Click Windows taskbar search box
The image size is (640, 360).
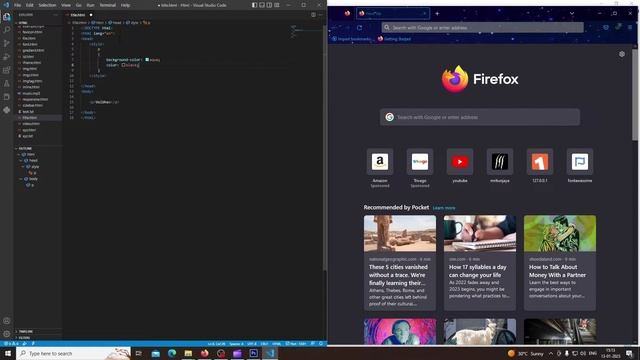pos(73,353)
